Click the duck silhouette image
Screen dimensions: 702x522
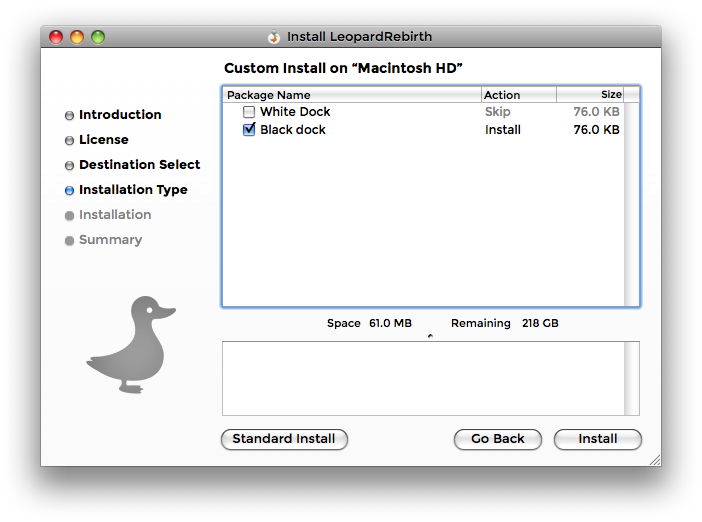pyautogui.click(x=131, y=345)
